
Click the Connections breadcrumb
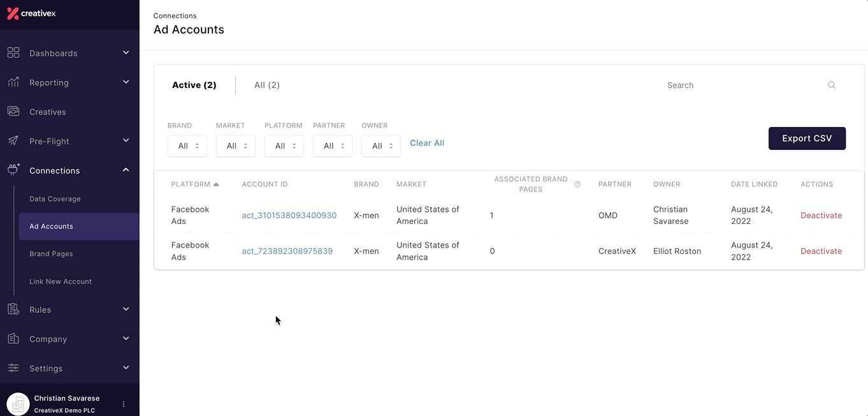[175, 15]
